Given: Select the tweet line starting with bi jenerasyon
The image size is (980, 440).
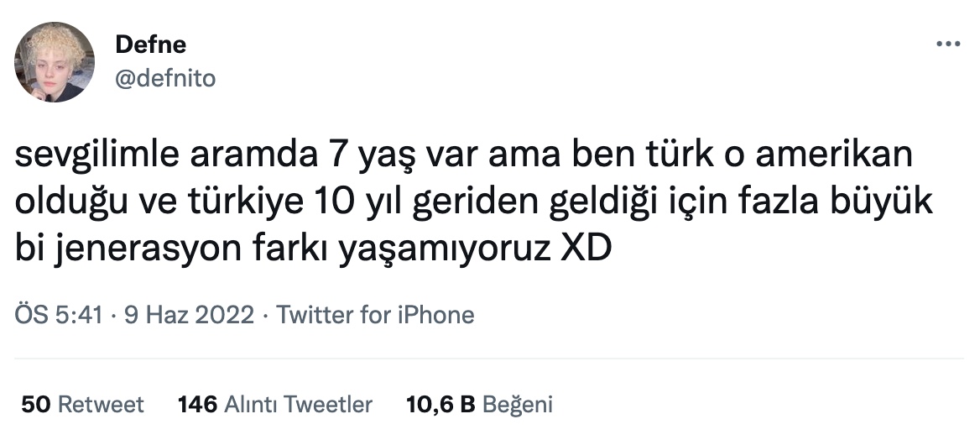Looking at the screenshot, I should (313, 249).
